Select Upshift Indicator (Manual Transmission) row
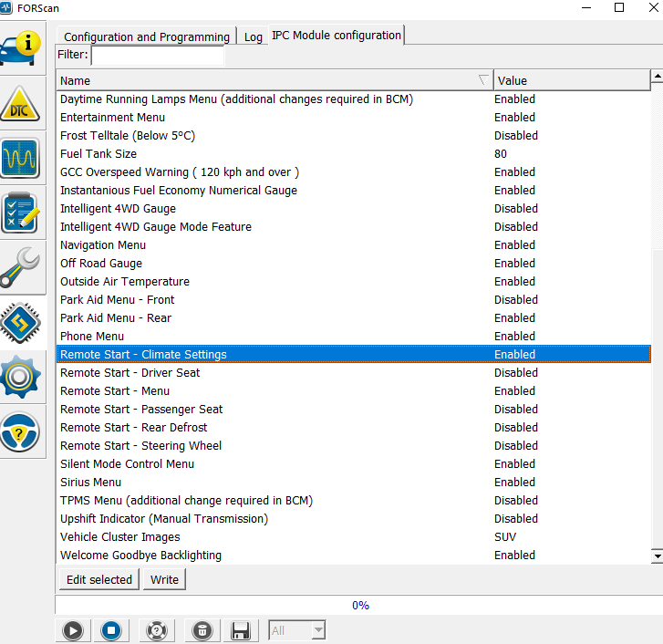 point(354,518)
